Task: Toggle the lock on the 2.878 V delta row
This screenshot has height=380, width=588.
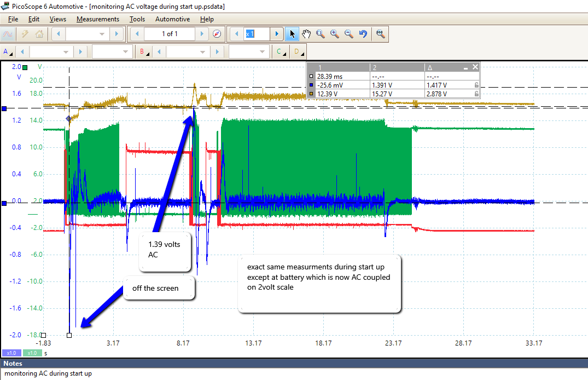Action: (476, 94)
